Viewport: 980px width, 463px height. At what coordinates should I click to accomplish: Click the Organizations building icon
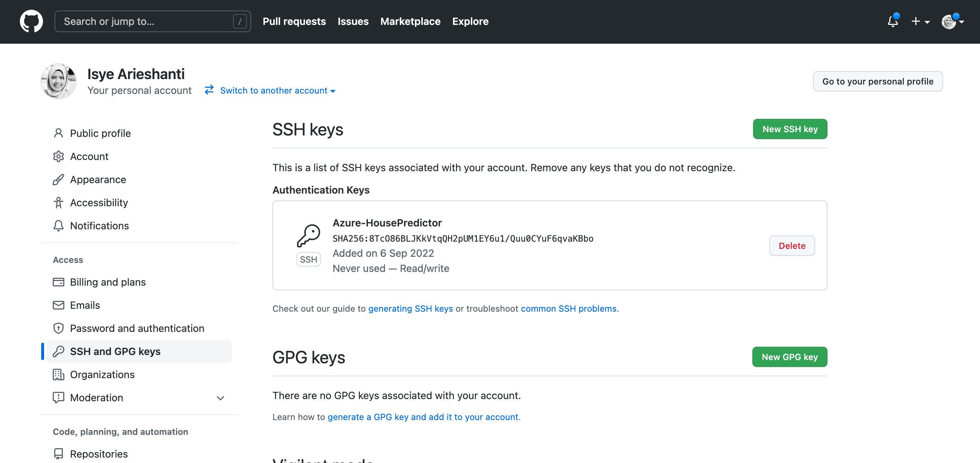click(x=59, y=375)
